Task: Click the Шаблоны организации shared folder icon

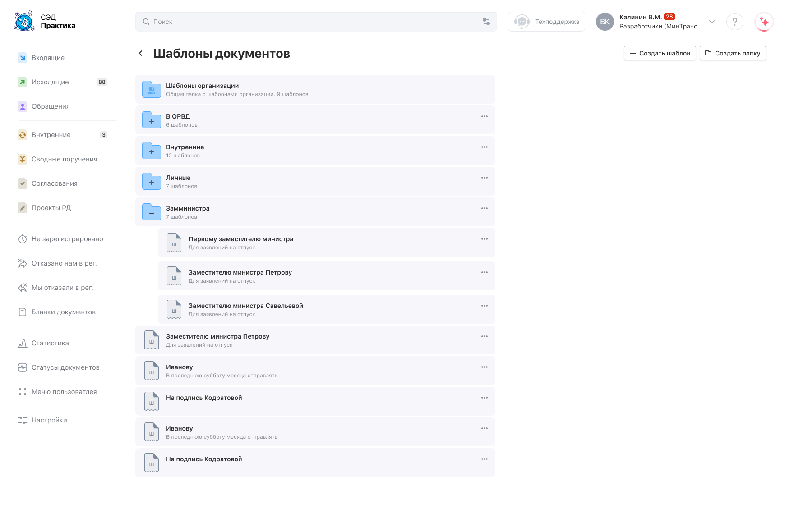Action: click(152, 90)
